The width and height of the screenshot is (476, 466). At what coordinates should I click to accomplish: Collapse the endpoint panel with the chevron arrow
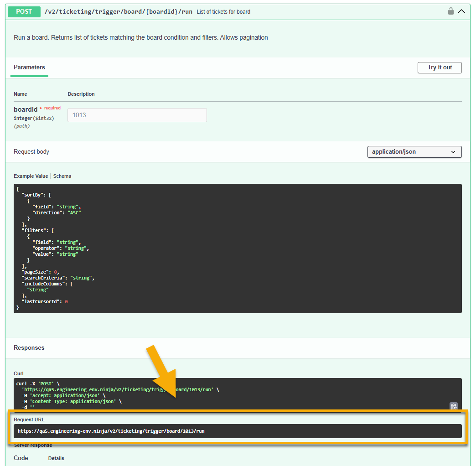point(461,11)
